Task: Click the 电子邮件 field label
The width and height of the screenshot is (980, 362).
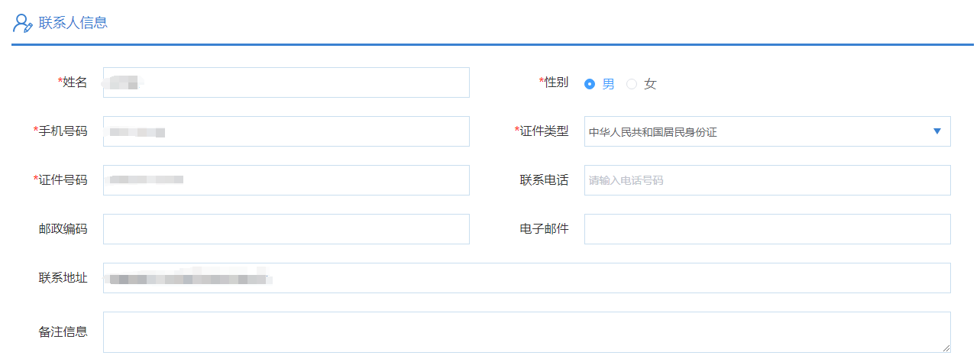Action: [x=544, y=229]
